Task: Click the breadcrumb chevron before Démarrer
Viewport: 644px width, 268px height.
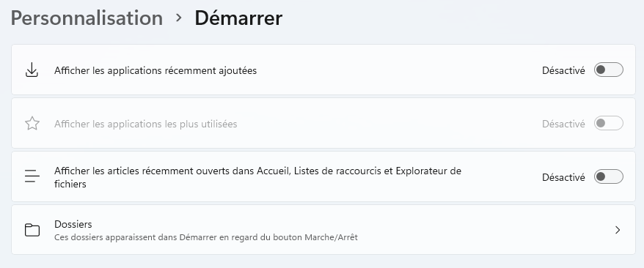Action: (178, 18)
